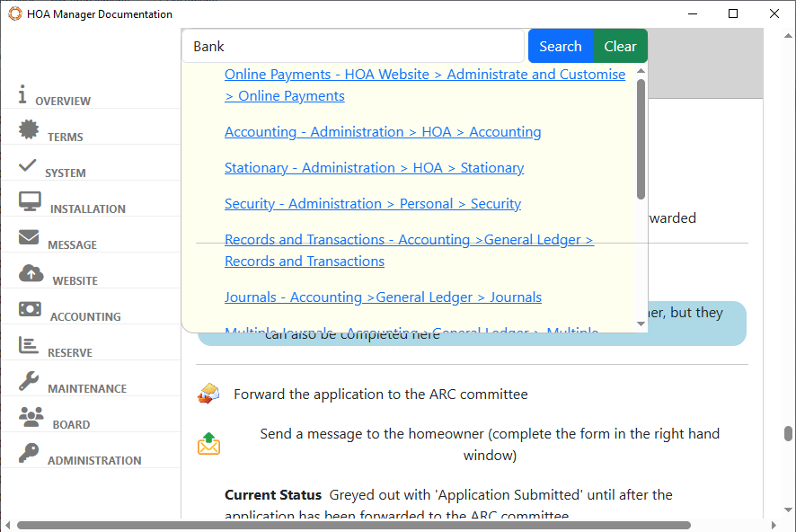
Task: Select the System checkmark icon
Action: click(28, 166)
